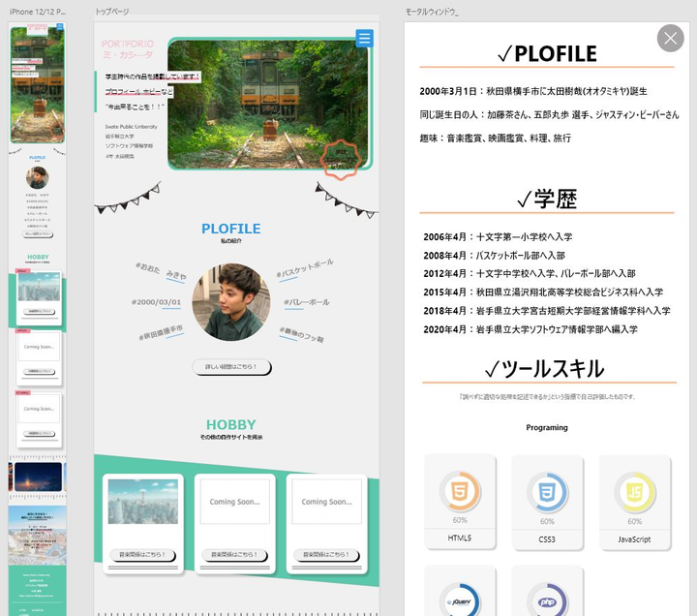
Task: Click the HTML5 skill badge icon
Action: [x=460, y=492]
